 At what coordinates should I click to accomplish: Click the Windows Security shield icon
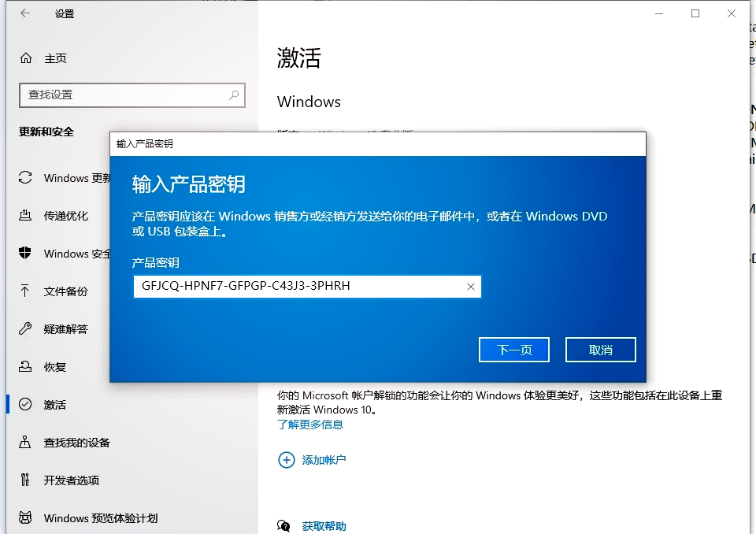[25, 254]
